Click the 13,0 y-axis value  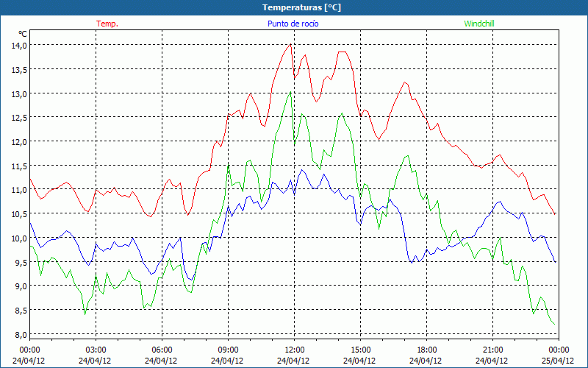pos(19,93)
